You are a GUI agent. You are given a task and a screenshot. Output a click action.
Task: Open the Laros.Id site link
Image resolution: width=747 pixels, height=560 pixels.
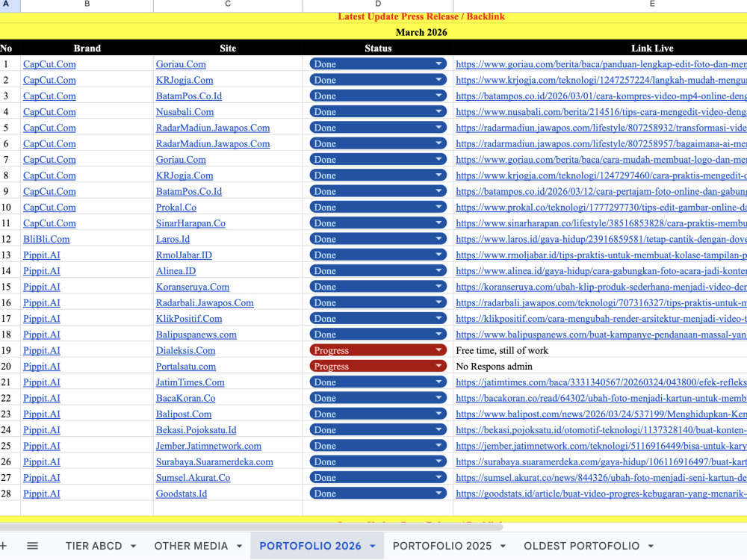pos(173,239)
